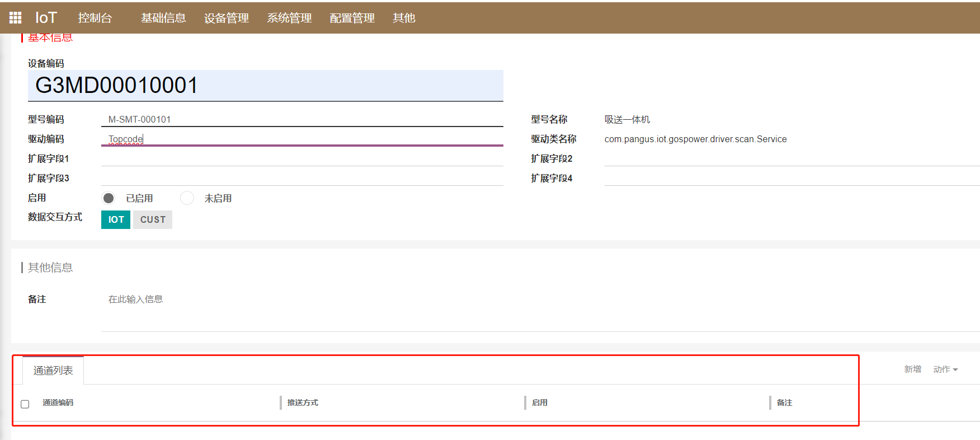980x440 pixels.
Task: Click into the 扩展字段3 input
Action: 302,178
